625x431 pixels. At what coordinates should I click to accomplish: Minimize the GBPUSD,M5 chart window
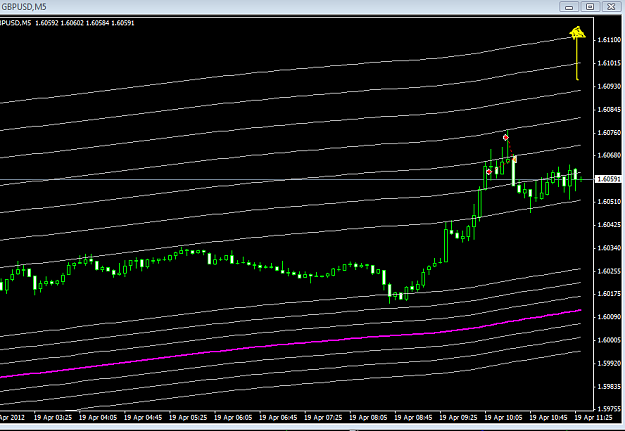pyautogui.click(x=569, y=7)
